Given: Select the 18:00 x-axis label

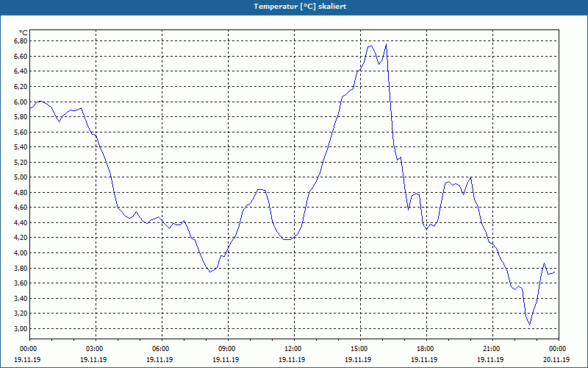Looking at the screenshot, I should tap(426, 349).
